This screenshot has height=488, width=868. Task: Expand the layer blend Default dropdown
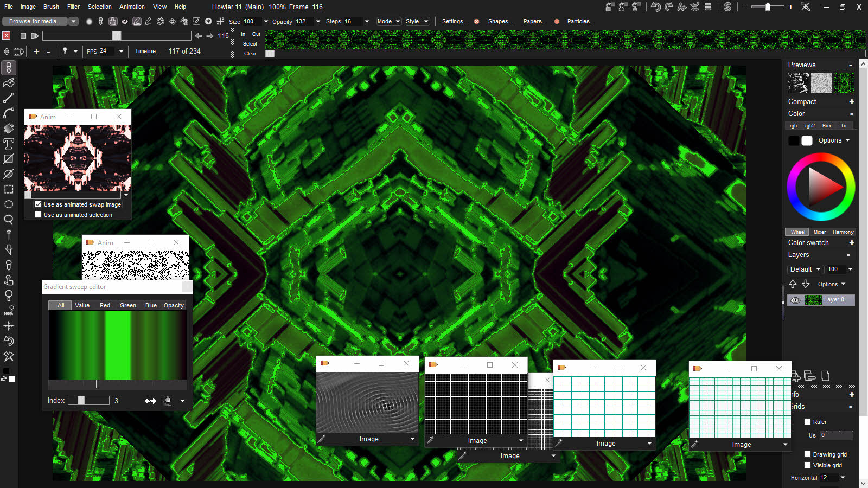point(805,269)
